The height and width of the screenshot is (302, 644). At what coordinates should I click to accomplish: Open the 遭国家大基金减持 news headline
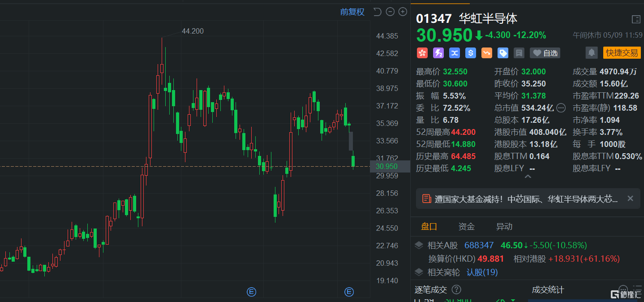click(x=526, y=199)
